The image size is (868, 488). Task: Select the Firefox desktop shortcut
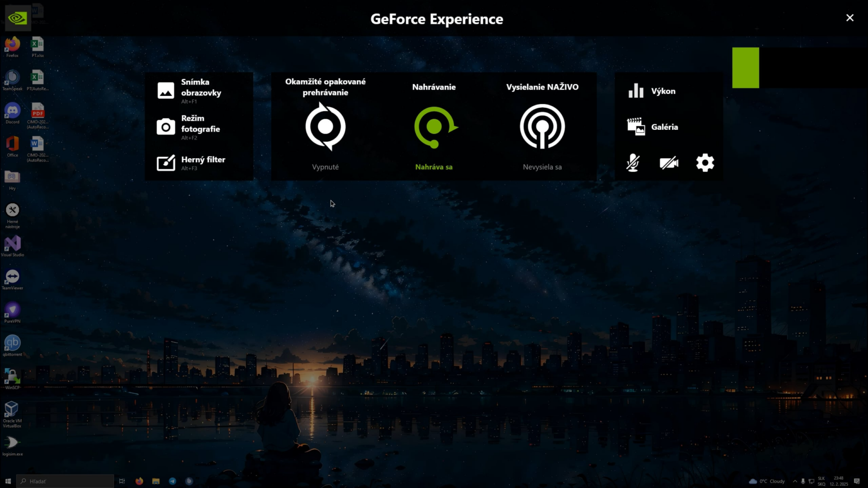12,47
